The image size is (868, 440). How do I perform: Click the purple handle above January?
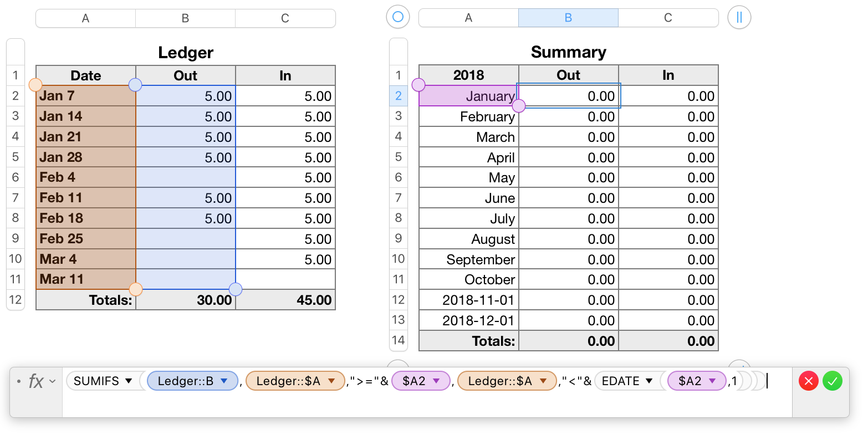click(x=418, y=85)
